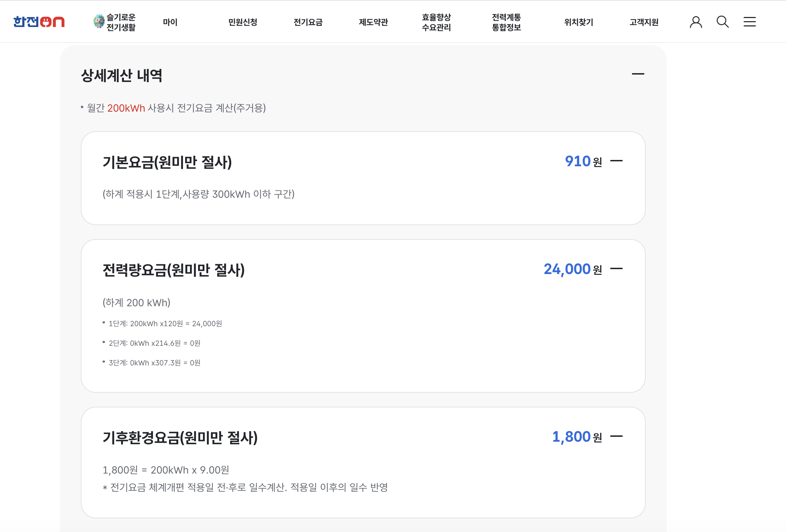786x532 pixels.
Task: Open the 마이 menu
Action: [170, 22]
